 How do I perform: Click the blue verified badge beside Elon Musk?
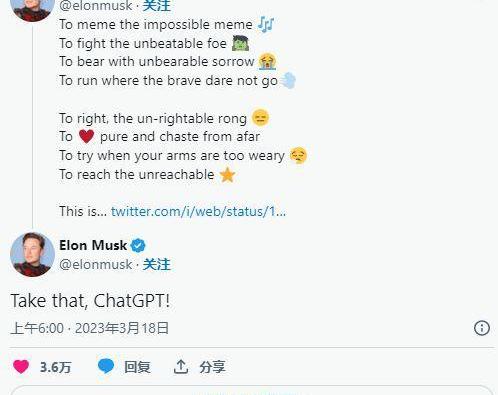pos(138,246)
